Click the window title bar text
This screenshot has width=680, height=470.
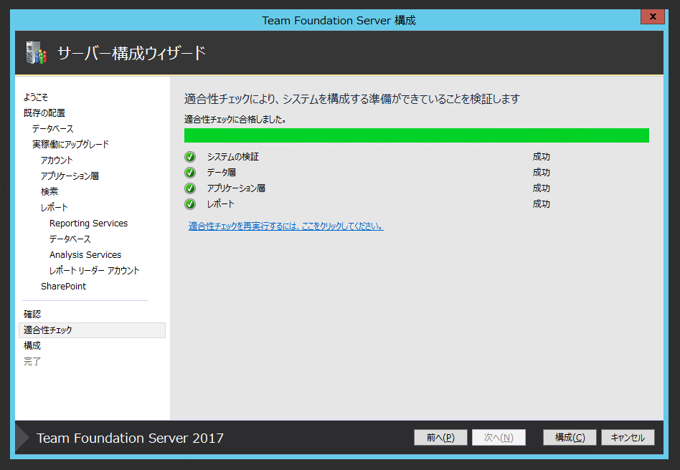coord(339,20)
